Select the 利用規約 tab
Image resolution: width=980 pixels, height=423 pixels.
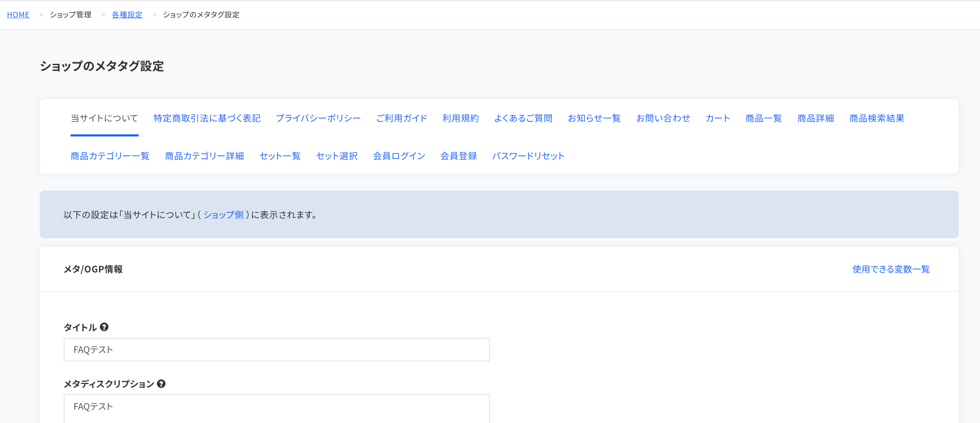(461, 118)
